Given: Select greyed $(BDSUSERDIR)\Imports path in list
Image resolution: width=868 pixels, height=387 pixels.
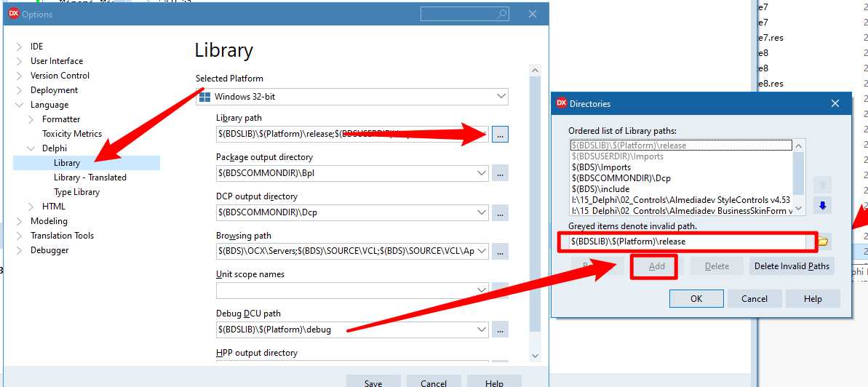Looking at the screenshot, I should click(x=682, y=156).
